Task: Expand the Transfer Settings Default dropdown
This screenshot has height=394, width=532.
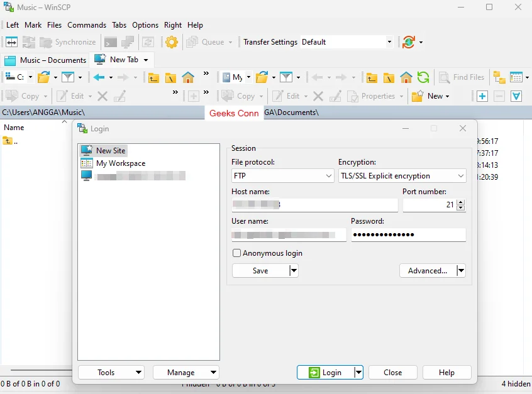Action: pos(389,42)
